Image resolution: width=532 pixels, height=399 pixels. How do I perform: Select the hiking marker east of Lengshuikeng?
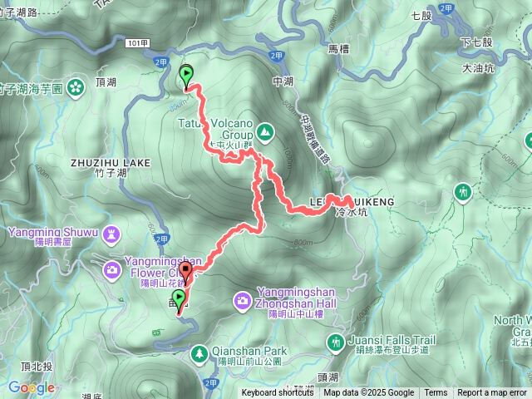click(x=463, y=193)
